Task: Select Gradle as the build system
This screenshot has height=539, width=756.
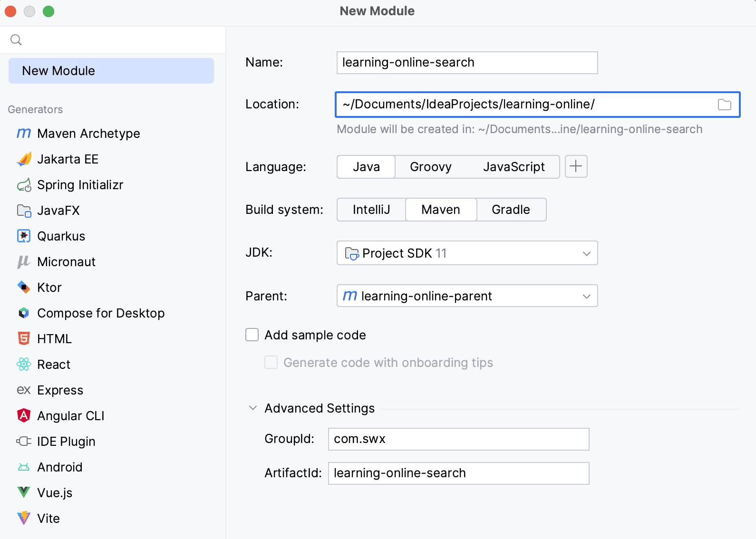Action: (511, 210)
